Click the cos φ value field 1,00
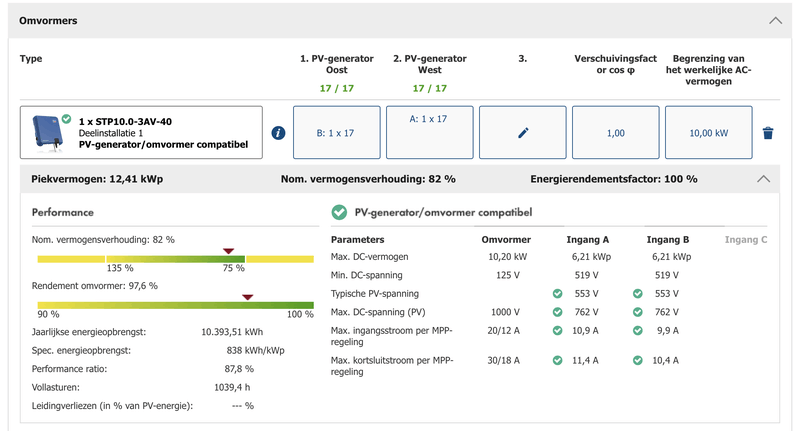The height and width of the screenshot is (431, 800). 615,133
